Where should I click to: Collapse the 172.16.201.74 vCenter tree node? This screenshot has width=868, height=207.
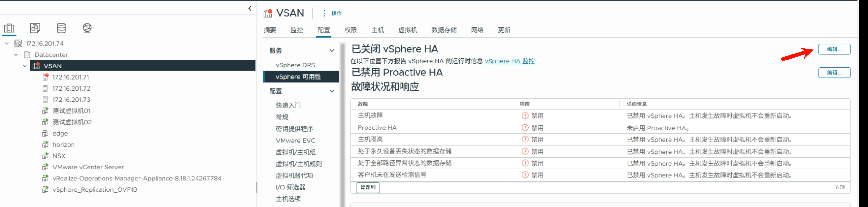tap(7, 43)
